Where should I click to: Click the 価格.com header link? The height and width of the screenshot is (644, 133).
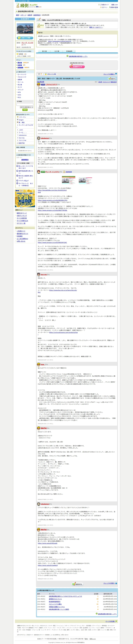click(114, 5)
